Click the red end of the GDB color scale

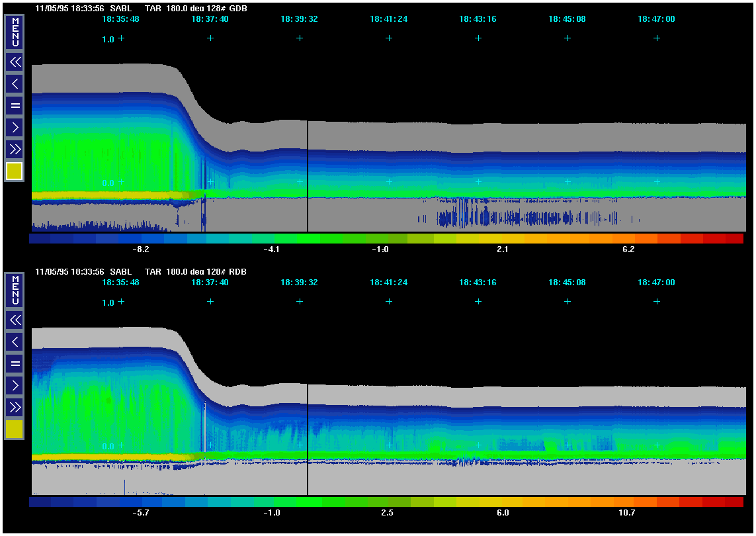[x=733, y=238]
